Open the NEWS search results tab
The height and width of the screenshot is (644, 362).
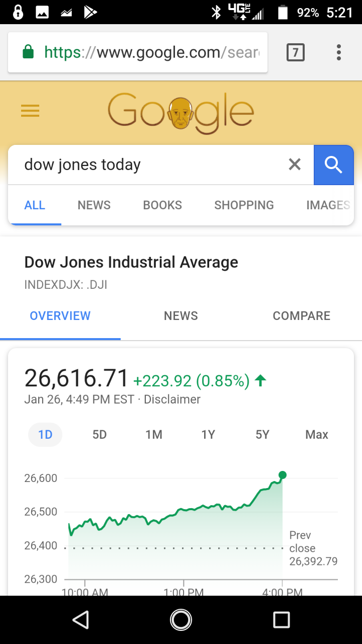point(94,205)
